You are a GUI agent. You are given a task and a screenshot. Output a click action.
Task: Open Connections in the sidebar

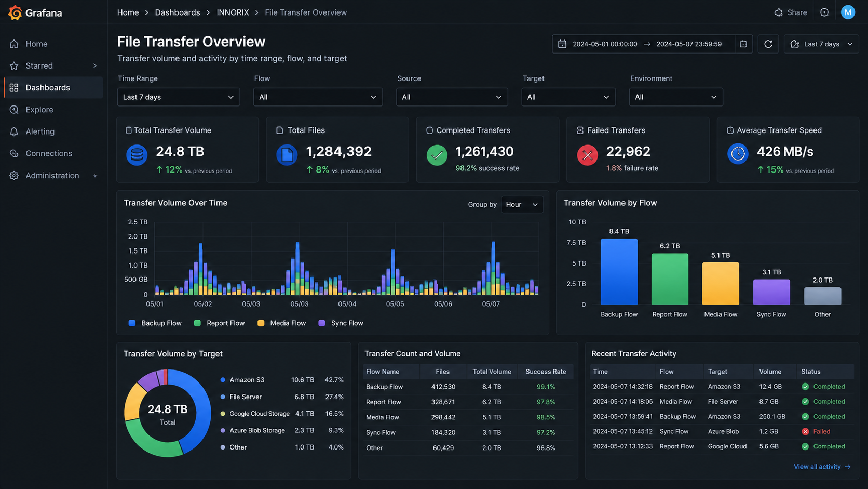[x=53, y=153]
